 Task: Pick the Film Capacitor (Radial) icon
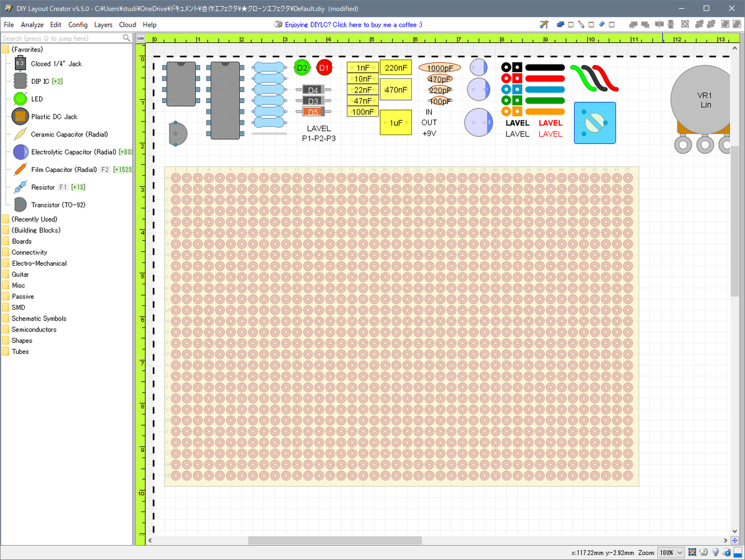click(x=20, y=169)
